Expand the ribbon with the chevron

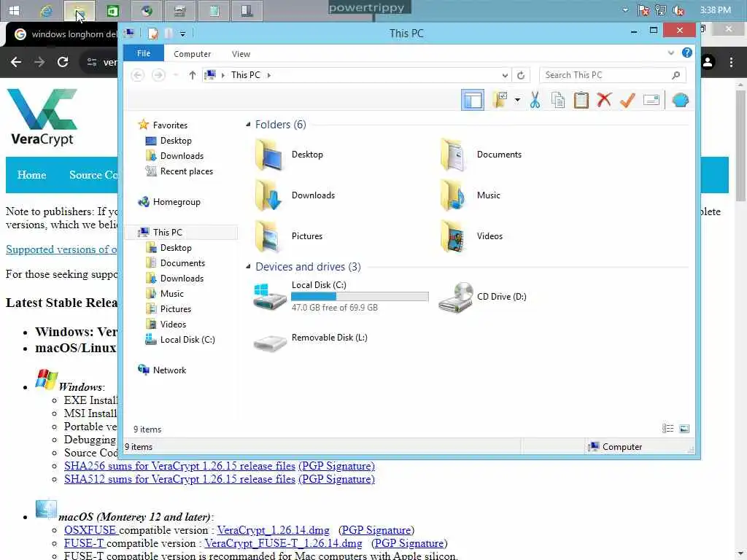point(671,52)
